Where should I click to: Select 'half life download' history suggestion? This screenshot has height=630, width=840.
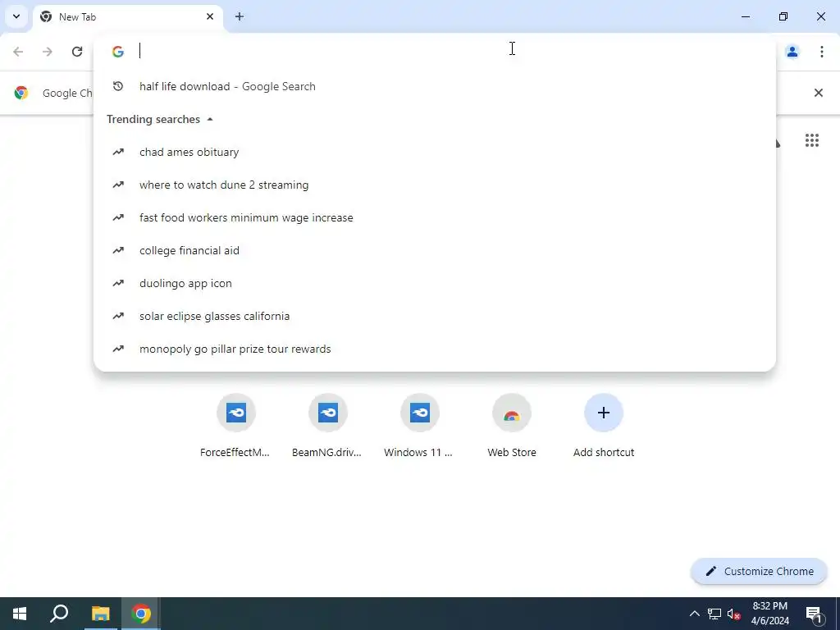tap(435, 86)
